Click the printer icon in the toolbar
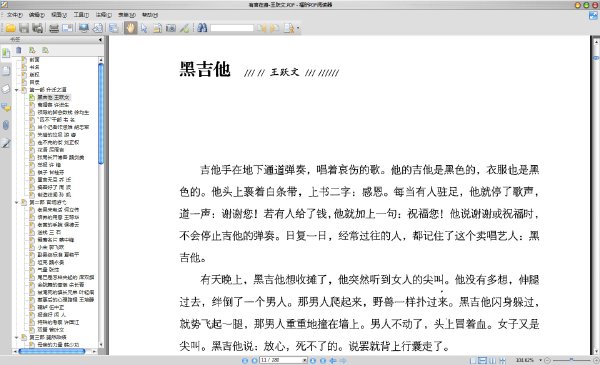 [54, 28]
